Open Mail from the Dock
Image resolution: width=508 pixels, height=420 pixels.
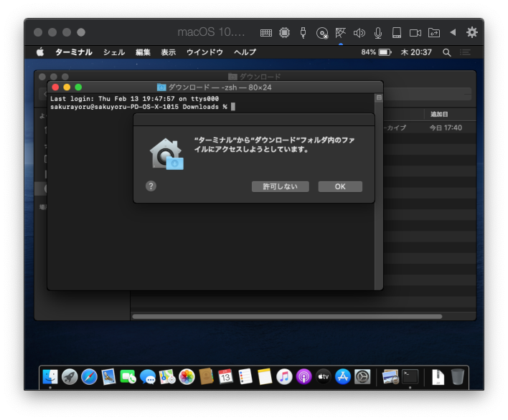click(x=108, y=377)
